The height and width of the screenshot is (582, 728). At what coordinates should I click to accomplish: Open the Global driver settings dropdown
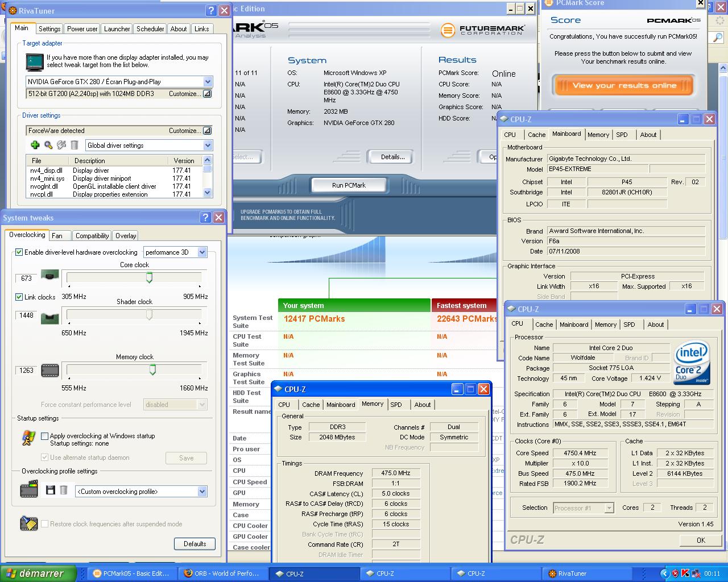click(x=208, y=145)
